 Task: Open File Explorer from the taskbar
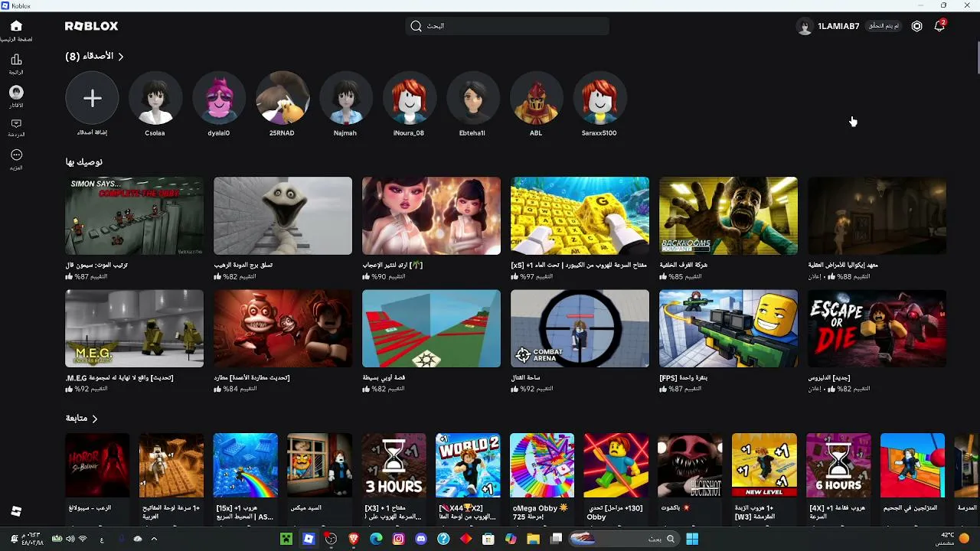[534, 539]
